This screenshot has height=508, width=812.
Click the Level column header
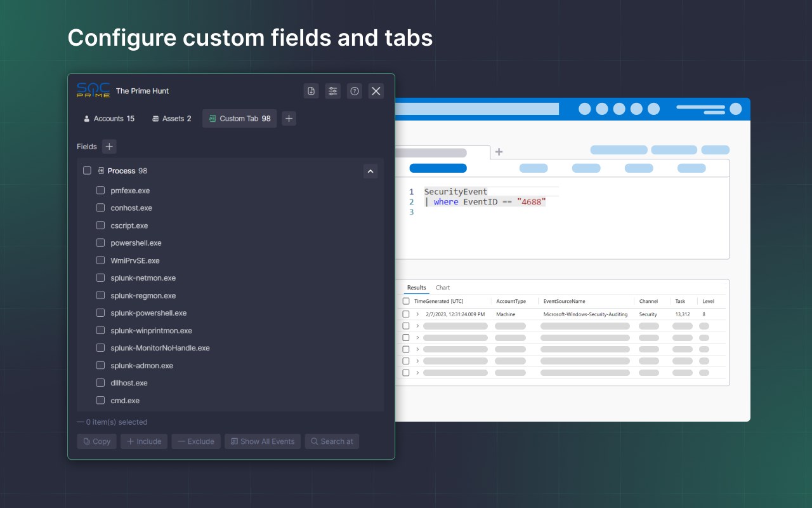point(708,301)
